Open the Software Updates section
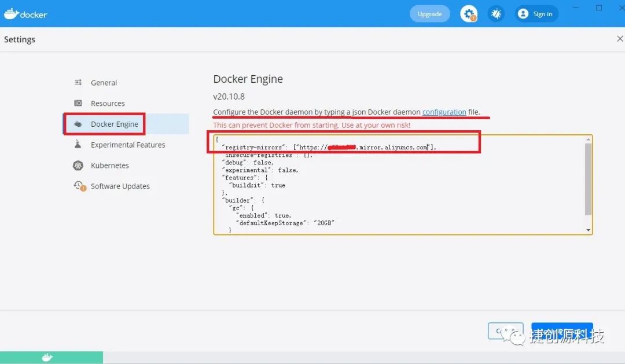This screenshot has height=364, width=625. 126,186
